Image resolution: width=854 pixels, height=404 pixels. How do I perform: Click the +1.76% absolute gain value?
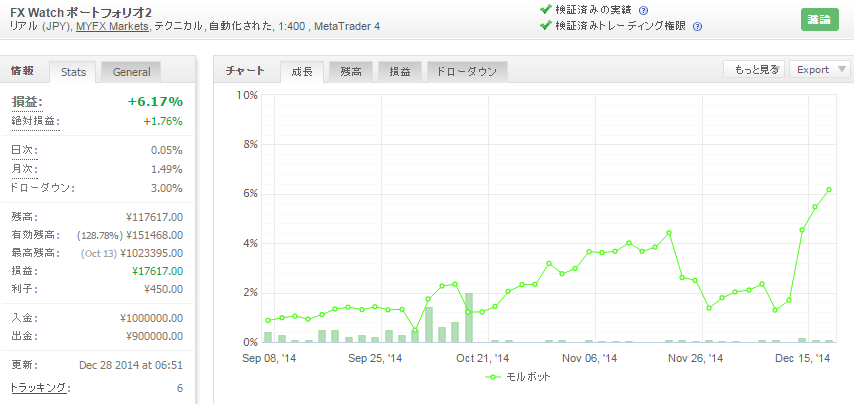tap(163, 121)
